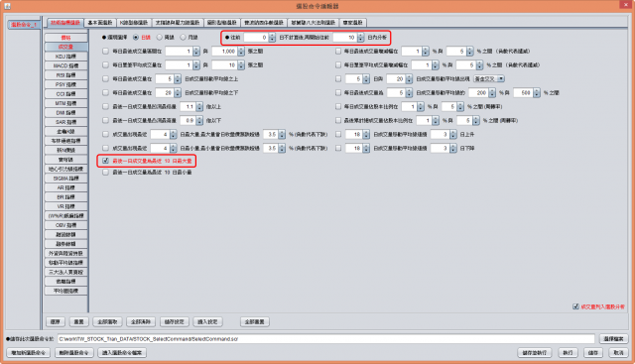Image resolution: width=635 pixels, height=364 pixels.
Task: Open the (W%R) 威廉指標 section
Action: click(65, 216)
